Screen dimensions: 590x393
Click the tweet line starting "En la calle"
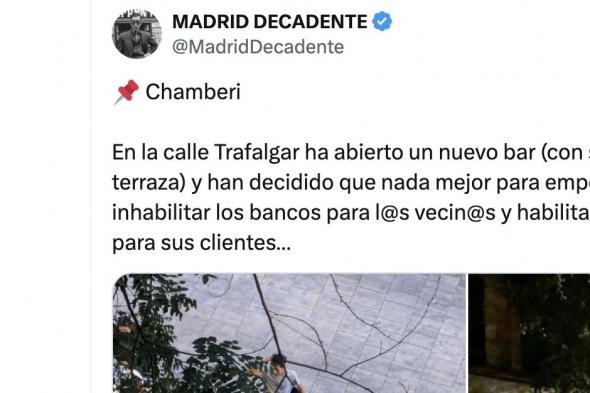tap(351, 153)
